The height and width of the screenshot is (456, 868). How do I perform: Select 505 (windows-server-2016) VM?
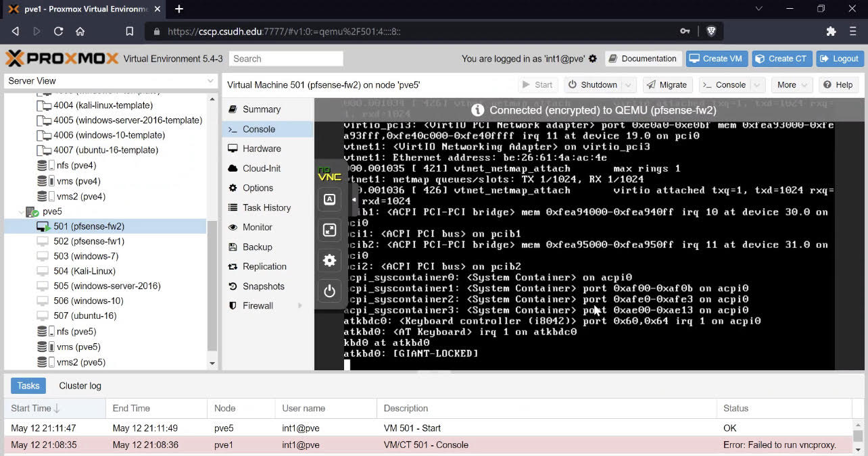coord(107,286)
